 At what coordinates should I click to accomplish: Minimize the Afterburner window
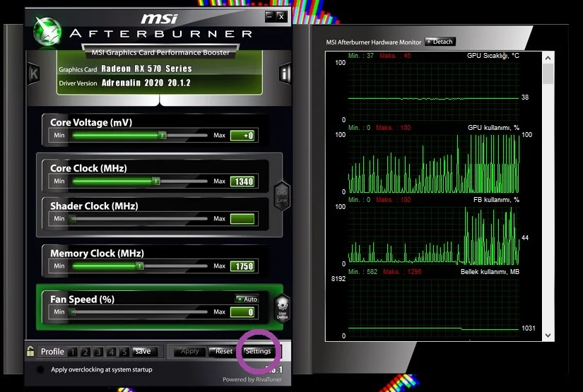(x=270, y=16)
